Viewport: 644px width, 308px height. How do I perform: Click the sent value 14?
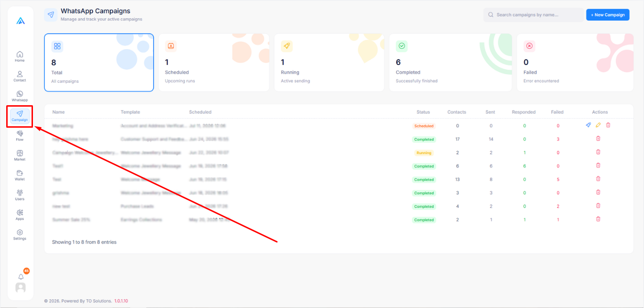pyautogui.click(x=491, y=139)
